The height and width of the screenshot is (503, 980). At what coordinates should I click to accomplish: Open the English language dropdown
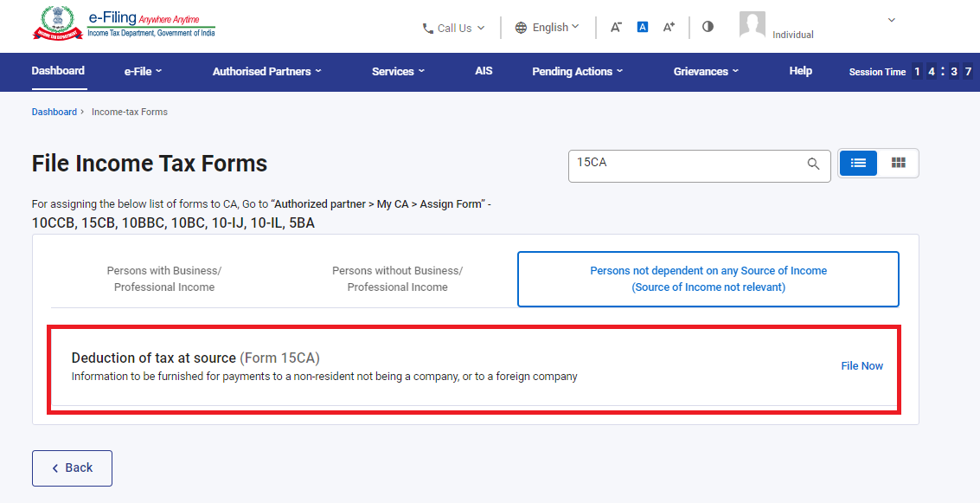point(547,28)
